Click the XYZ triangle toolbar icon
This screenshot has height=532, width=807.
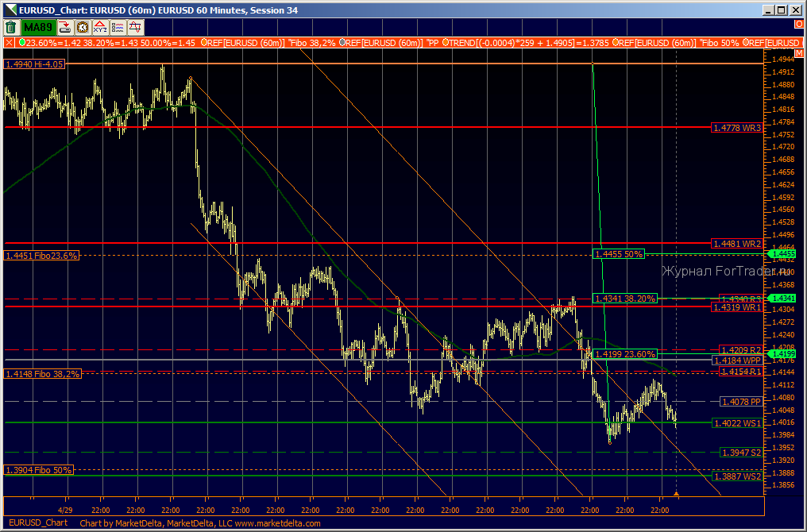[x=100, y=27]
